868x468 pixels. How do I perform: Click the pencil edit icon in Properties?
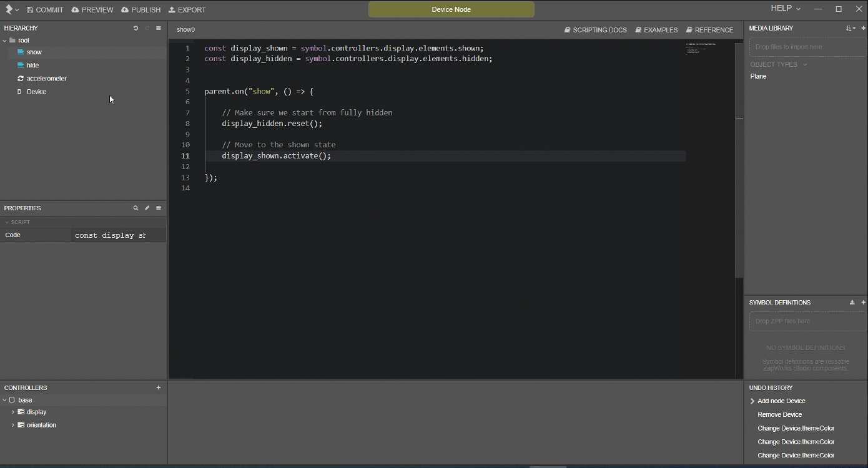click(147, 208)
